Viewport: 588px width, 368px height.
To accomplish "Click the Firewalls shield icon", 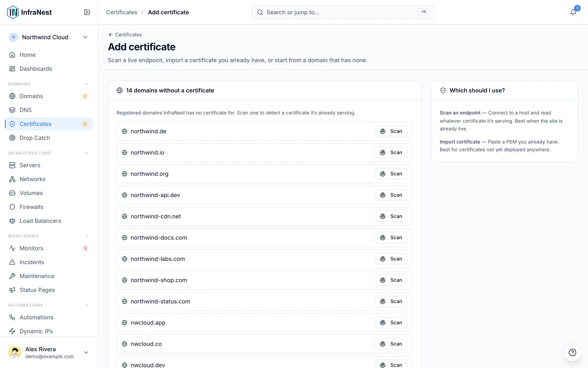I will click(12, 207).
